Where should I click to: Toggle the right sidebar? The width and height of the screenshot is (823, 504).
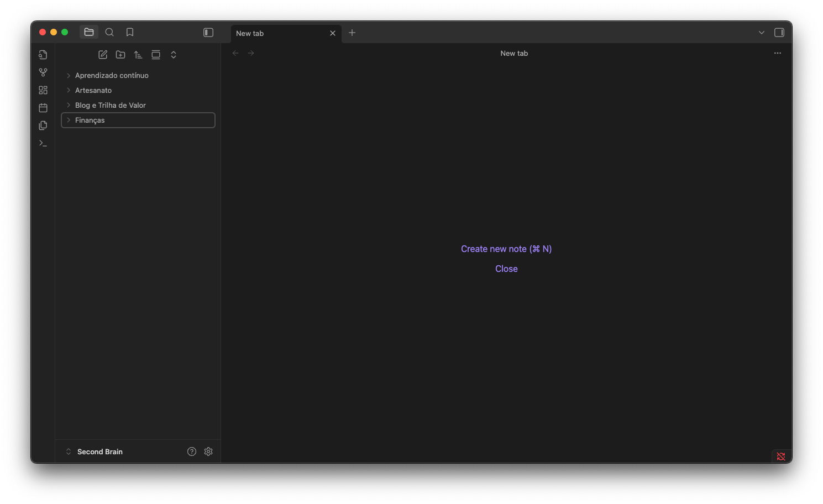tap(779, 33)
